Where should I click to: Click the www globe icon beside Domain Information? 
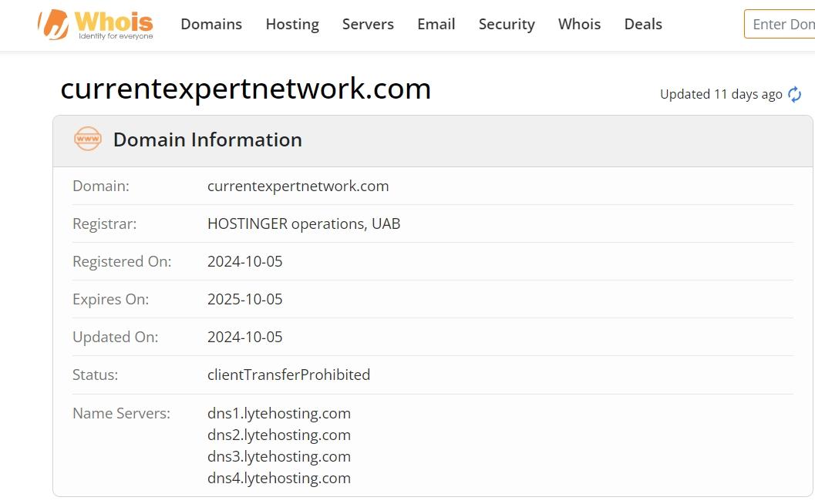tap(87, 139)
